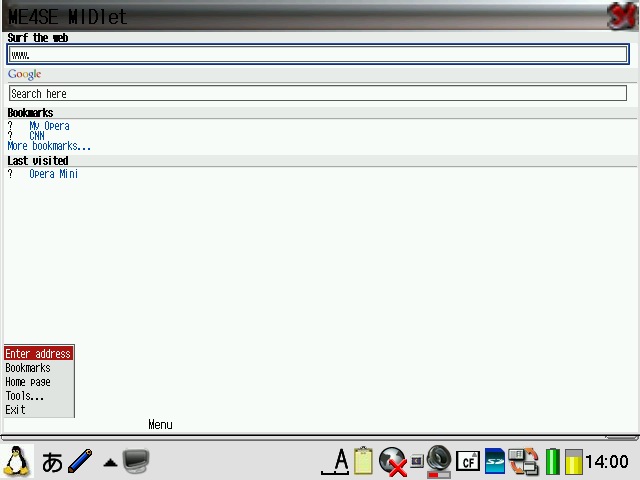
Task: Choose 'Bookmarks' from the popup menu
Action: click(x=28, y=368)
